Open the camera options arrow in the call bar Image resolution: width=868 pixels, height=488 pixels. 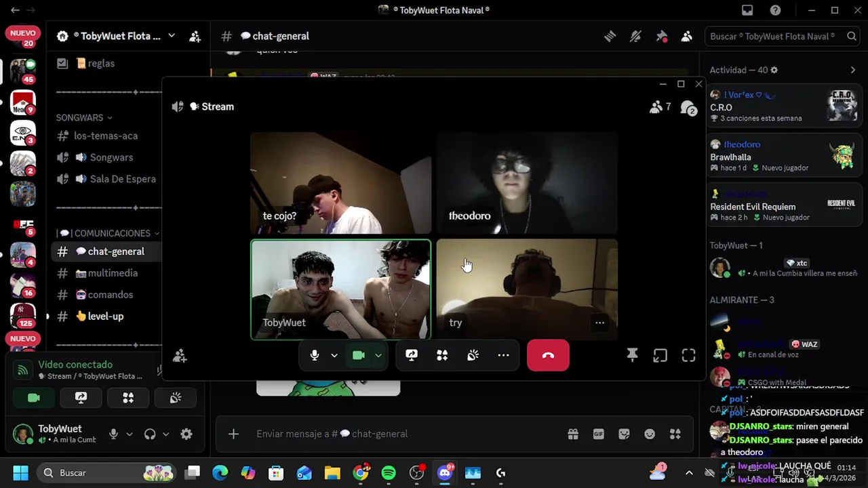378,355
